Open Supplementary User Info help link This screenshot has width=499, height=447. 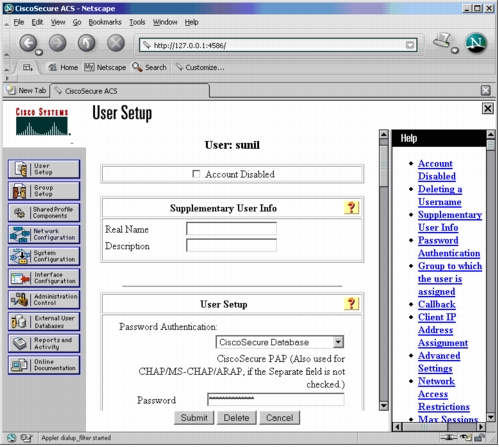coord(450,221)
